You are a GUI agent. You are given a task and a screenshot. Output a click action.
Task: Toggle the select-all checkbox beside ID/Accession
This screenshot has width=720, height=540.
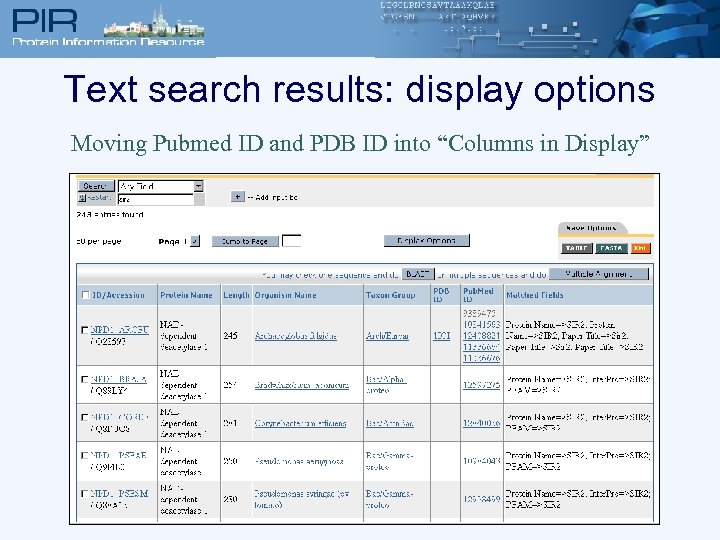click(85, 295)
